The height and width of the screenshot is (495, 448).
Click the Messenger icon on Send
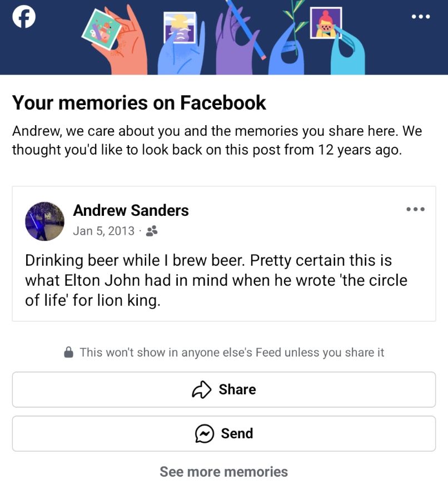click(x=205, y=433)
